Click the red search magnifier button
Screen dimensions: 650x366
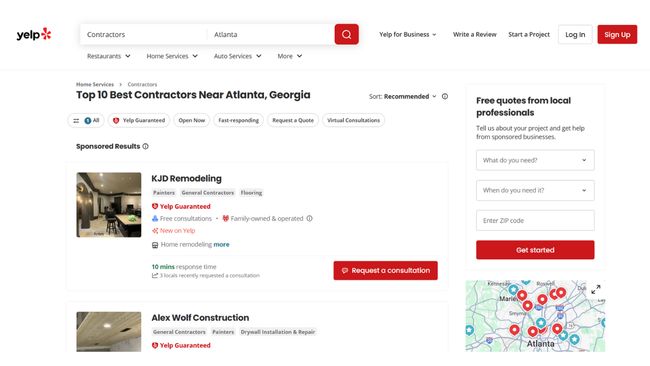[347, 34]
